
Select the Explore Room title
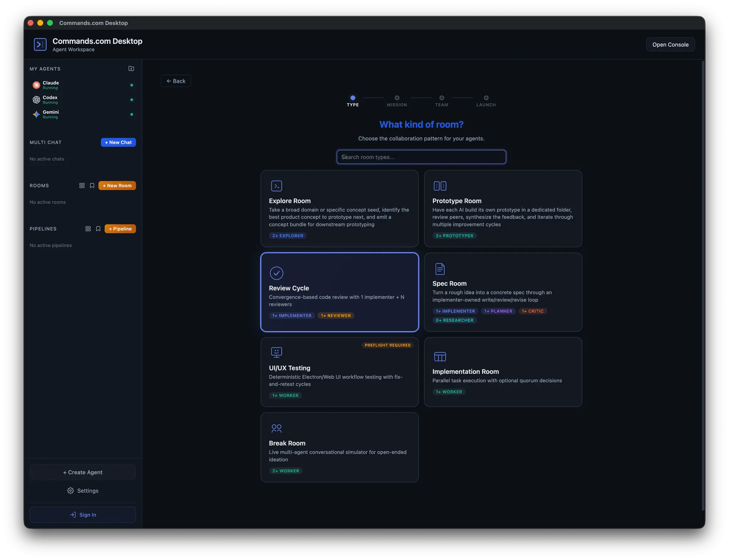pyautogui.click(x=290, y=201)
